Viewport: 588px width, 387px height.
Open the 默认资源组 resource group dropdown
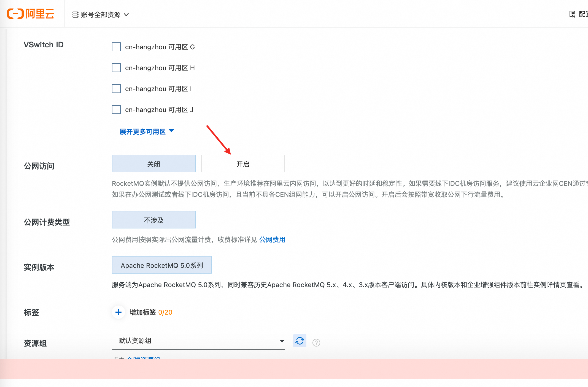point(198,341)
